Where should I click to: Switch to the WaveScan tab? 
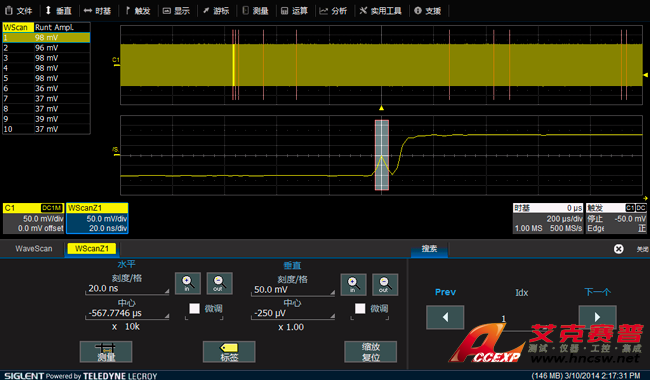pos(34,249)
